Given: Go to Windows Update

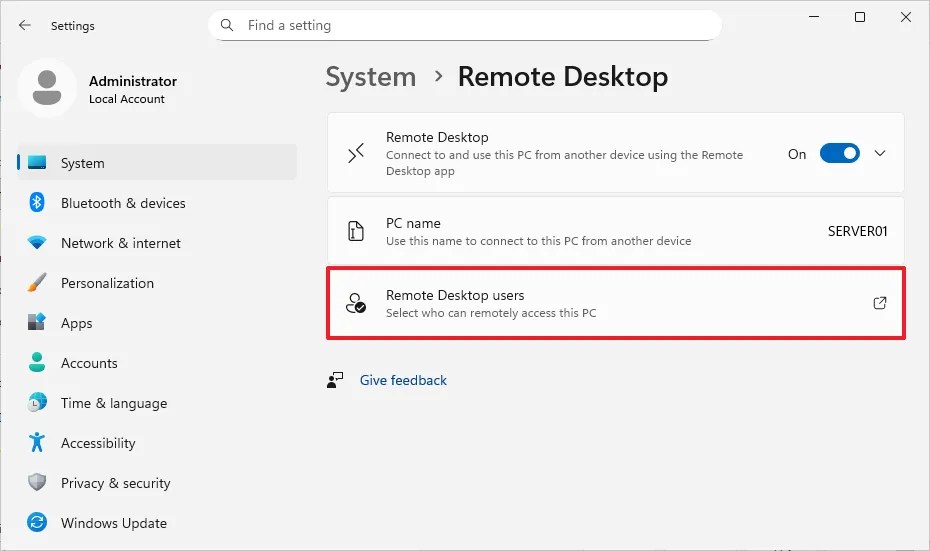Looking at the screenshot, I should click(157, 523).
